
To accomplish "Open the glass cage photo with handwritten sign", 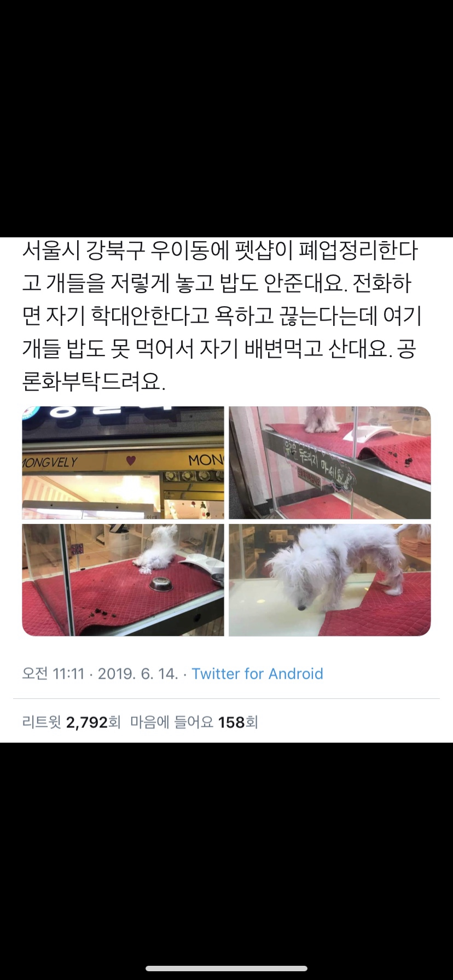I will (x=330, y=463).
